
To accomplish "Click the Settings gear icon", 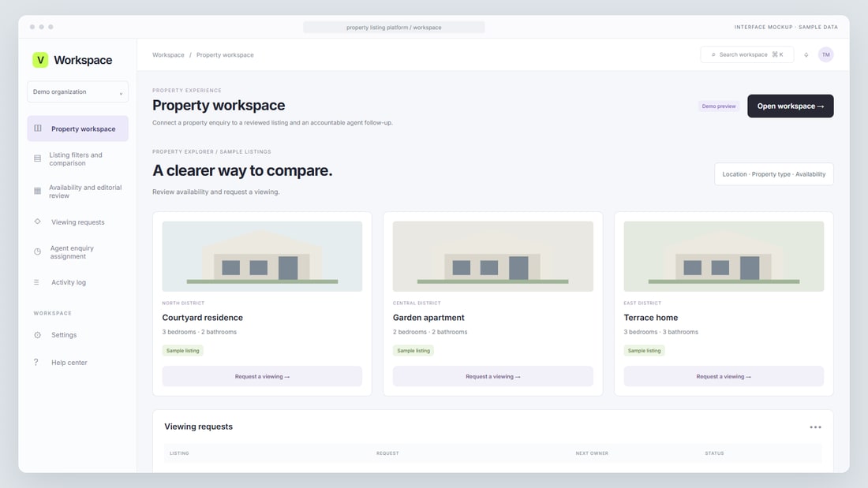I will coord(38,335).
